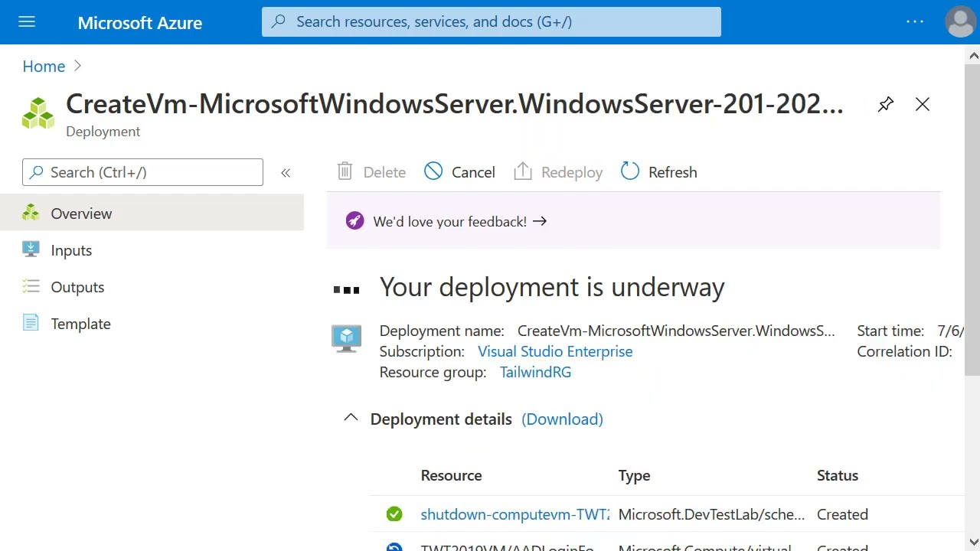Click the search magnifier in top bar

(x=279, y=21)
